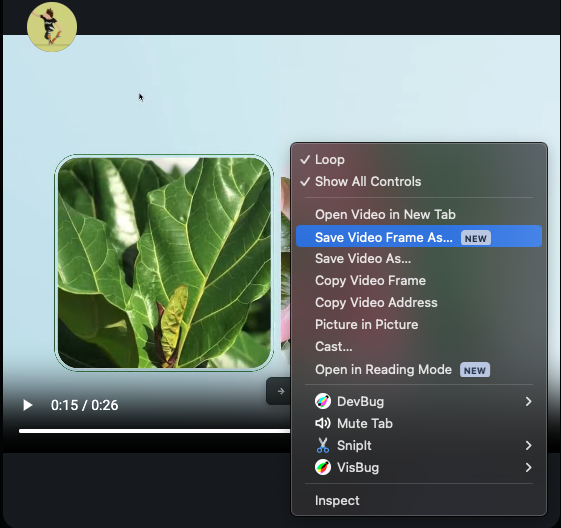Image resolution: width=561 pixels, height=528 pixels.
Task: Copy Video Frame from context menu
Action: point(419,280)
